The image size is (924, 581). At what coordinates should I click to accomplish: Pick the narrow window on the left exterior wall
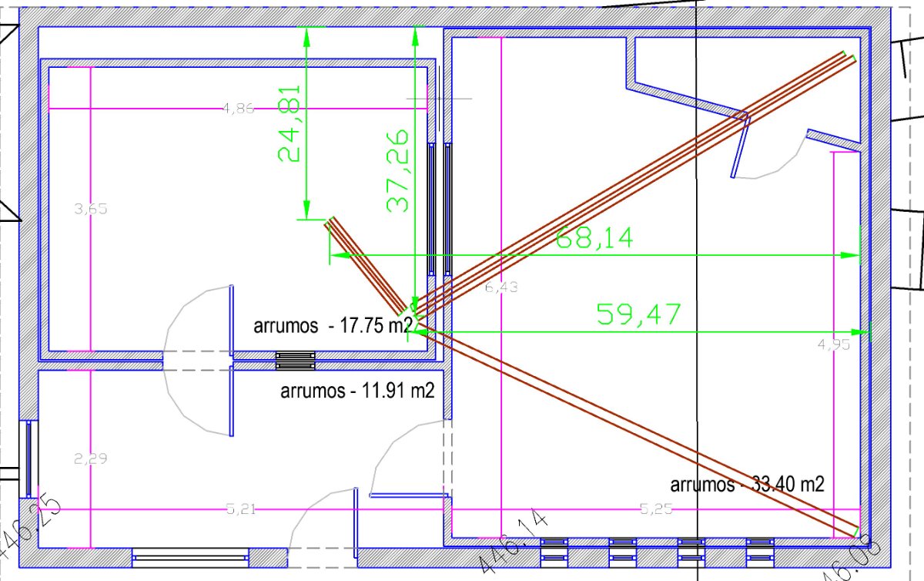click(28, 458)
